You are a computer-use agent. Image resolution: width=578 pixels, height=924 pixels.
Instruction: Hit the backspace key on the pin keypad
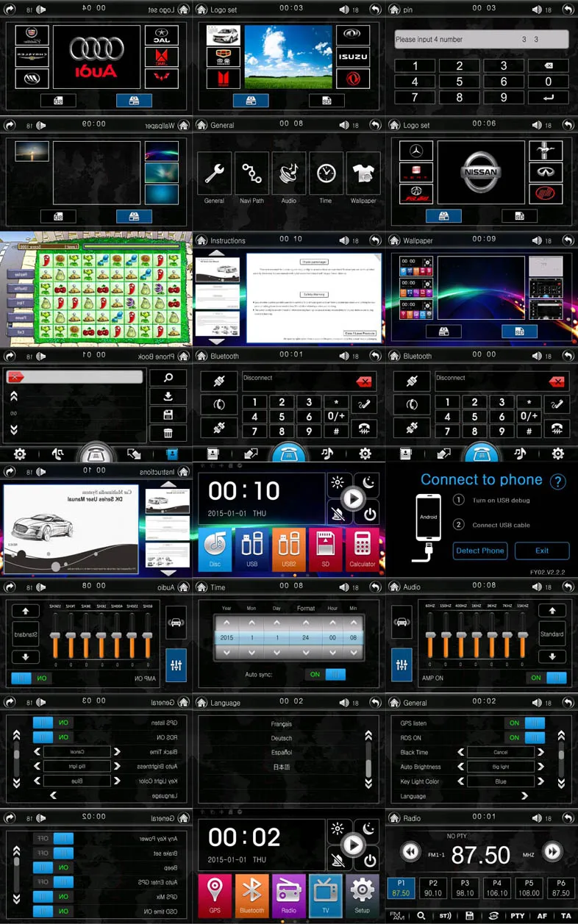548,66
